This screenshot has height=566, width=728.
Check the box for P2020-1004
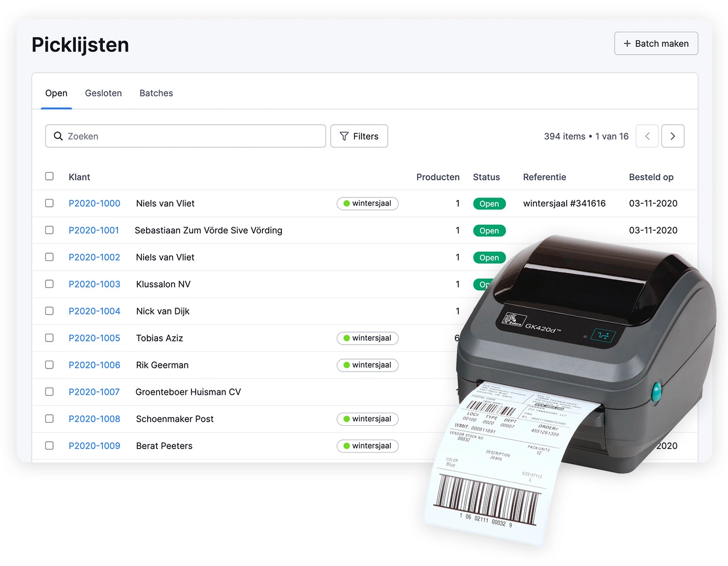click(x=49, y=311)
